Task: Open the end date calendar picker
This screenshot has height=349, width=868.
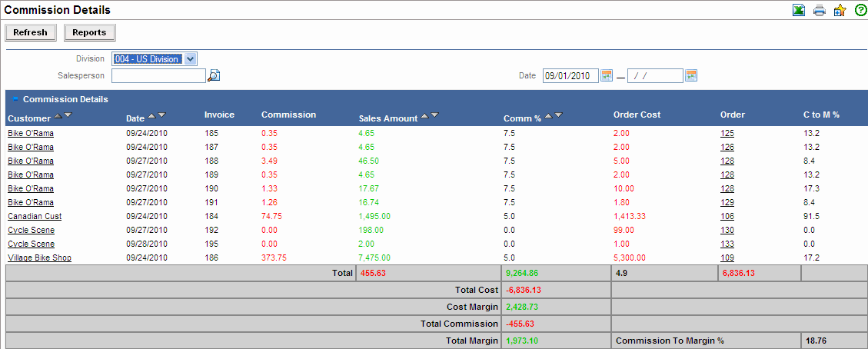Action: [691, 75]
